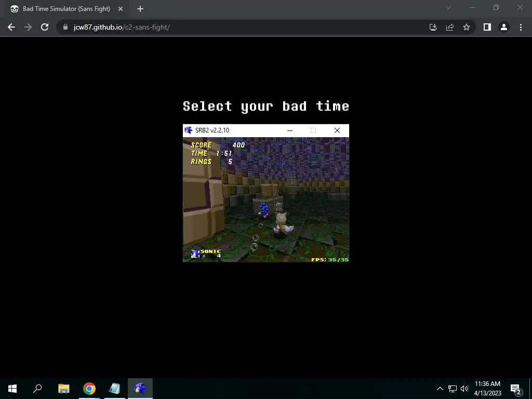
Task: Open a new browser tab
Action: coord(140,9)
